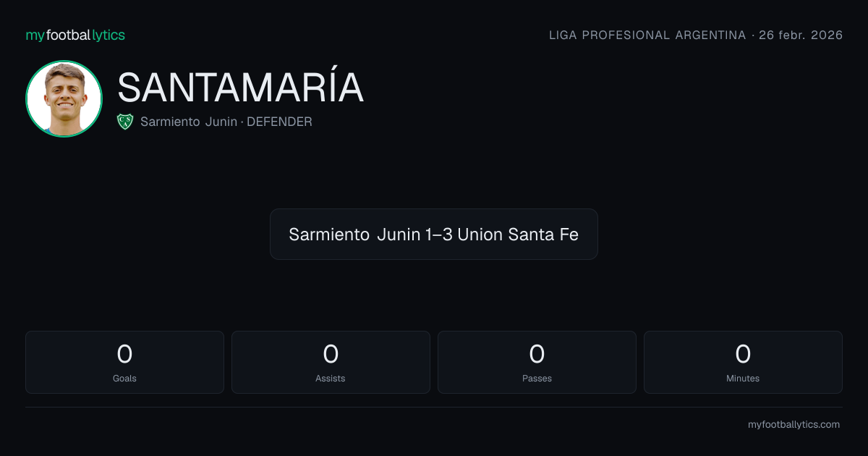Image resolution: width=868 pixels, height=456 pixels.
Task: Click the Assists stat card
Action: (331, 362)
